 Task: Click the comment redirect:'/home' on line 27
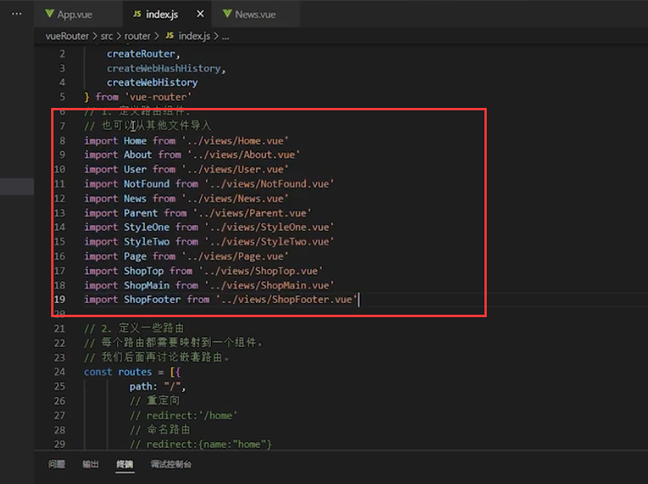(x=183, y=416)
